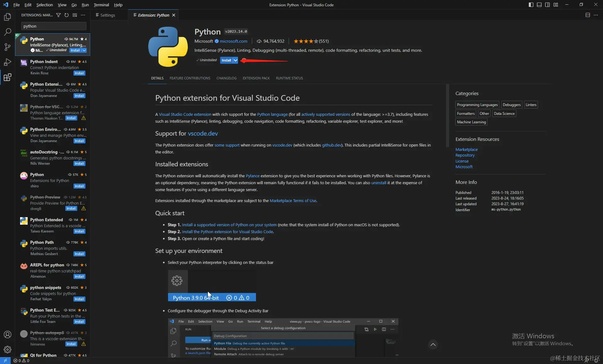Screen dimensions: 603x364
Task: Open the Run and Debug view
Action: (8, 62)
